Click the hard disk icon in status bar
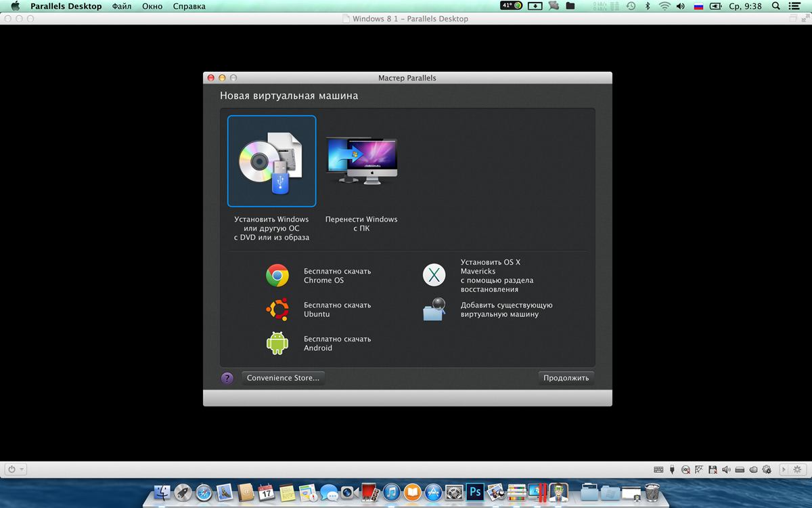 (x=740, y=469)
